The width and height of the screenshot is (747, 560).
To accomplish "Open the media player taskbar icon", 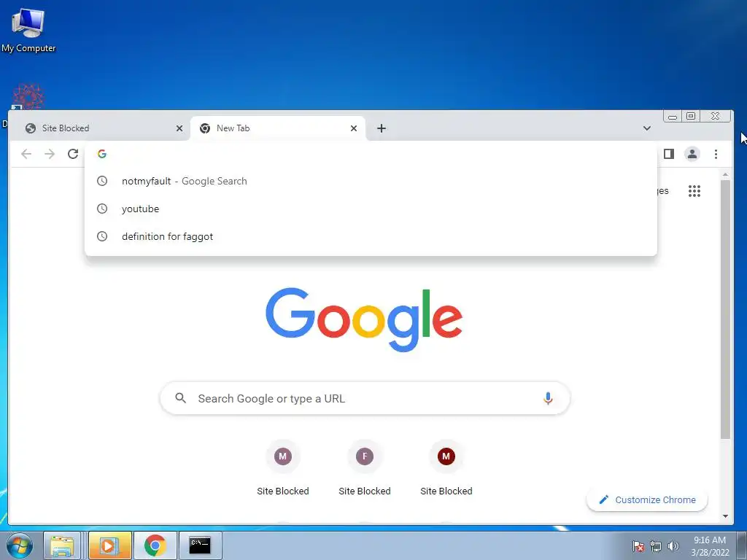I will tap(109, 545).
